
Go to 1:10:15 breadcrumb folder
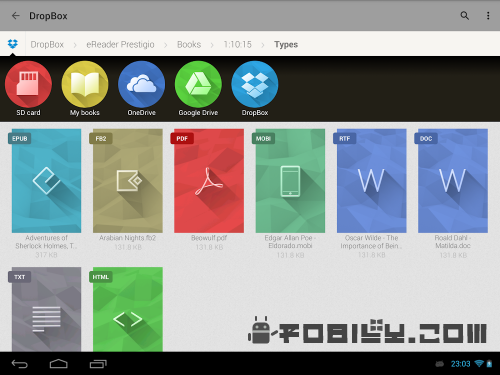(x=238, y=44)
